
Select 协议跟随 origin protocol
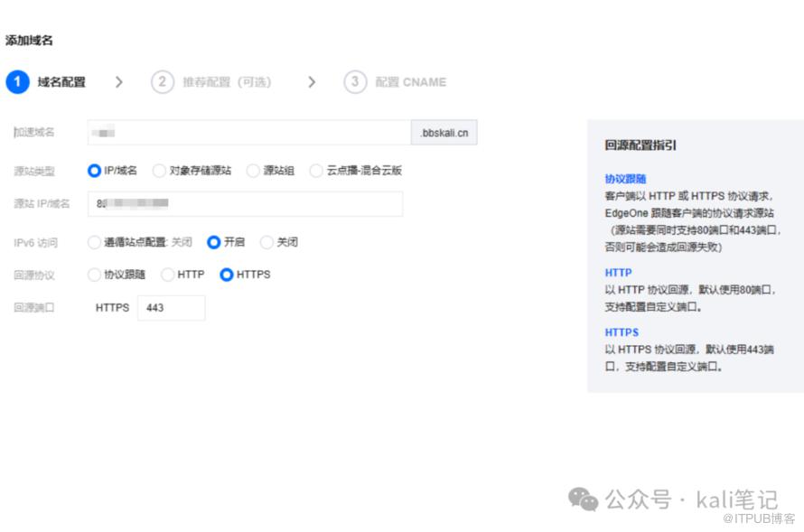[94, 275]
